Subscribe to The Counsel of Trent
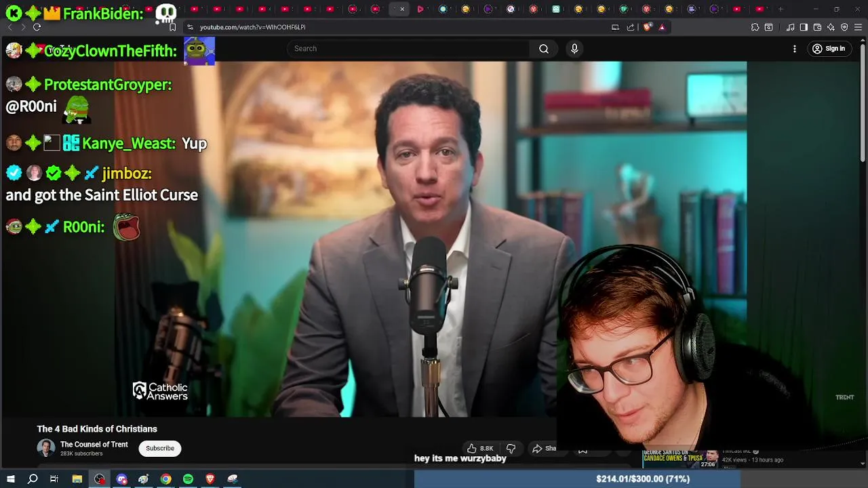 click(x=160, y=448)
